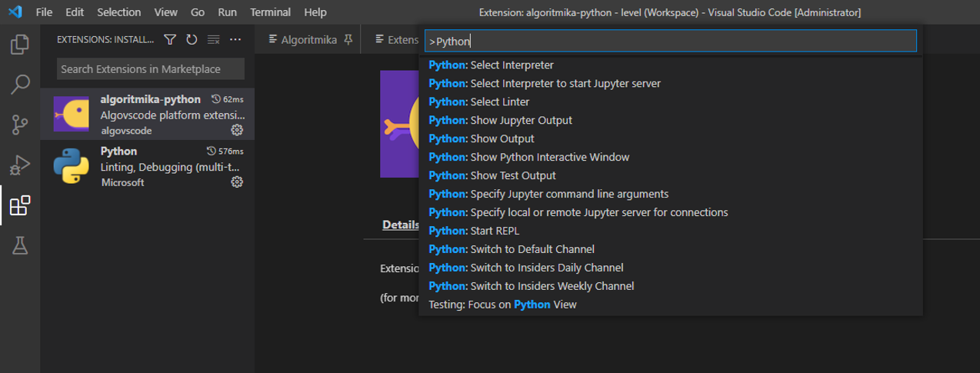Open manage gear for Python extension

[237, 182]
